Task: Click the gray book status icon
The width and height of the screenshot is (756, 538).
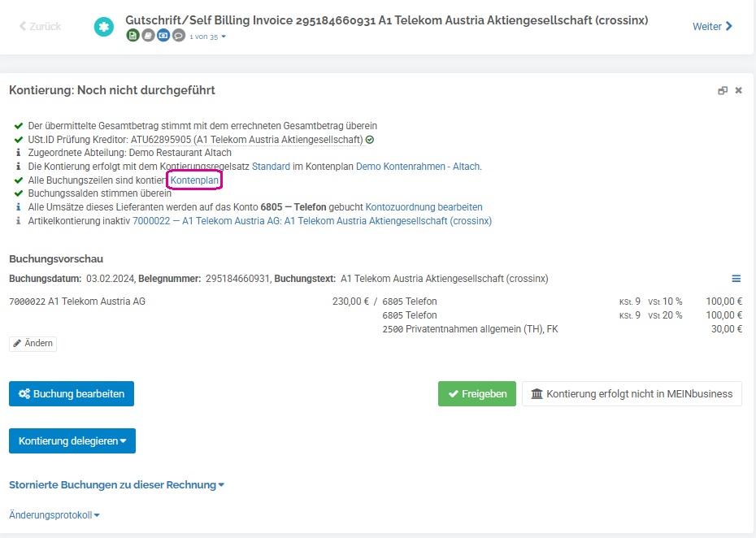Action: (x=148, y=36)
